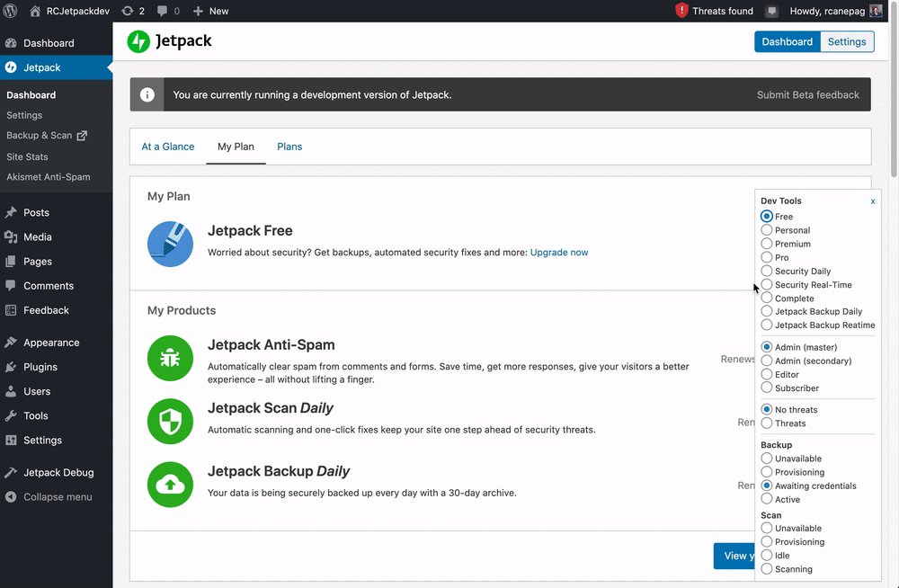899x588 pixels.
Task: Select the Complete plan radio button
Action: 767,298
